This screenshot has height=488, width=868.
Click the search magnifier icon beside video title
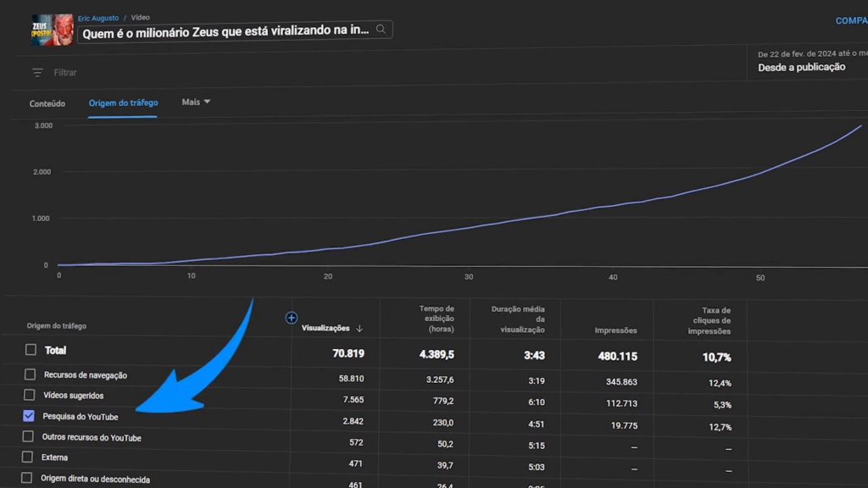381,30
